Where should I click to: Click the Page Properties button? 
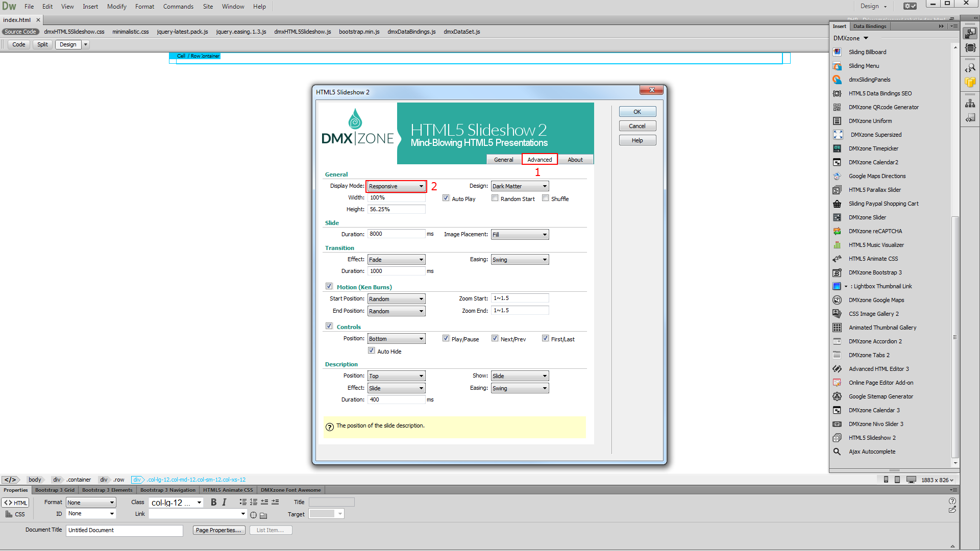coord(218,530)
